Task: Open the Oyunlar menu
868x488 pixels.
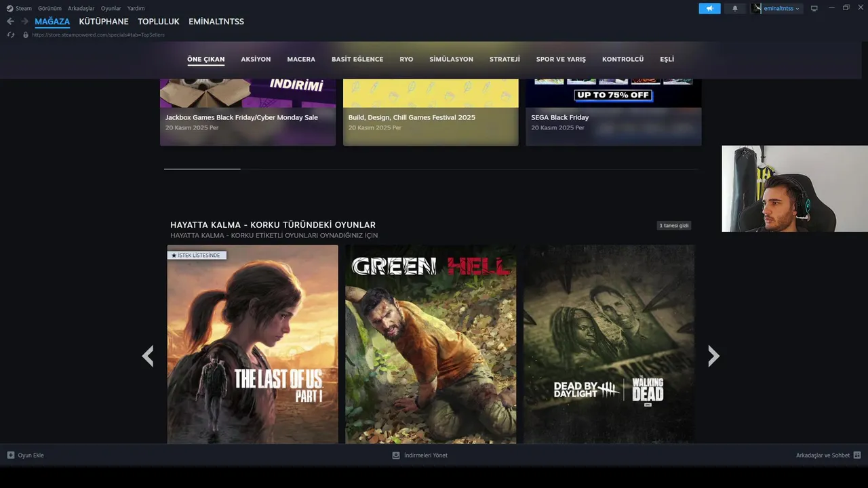Action: pos(111,8)
